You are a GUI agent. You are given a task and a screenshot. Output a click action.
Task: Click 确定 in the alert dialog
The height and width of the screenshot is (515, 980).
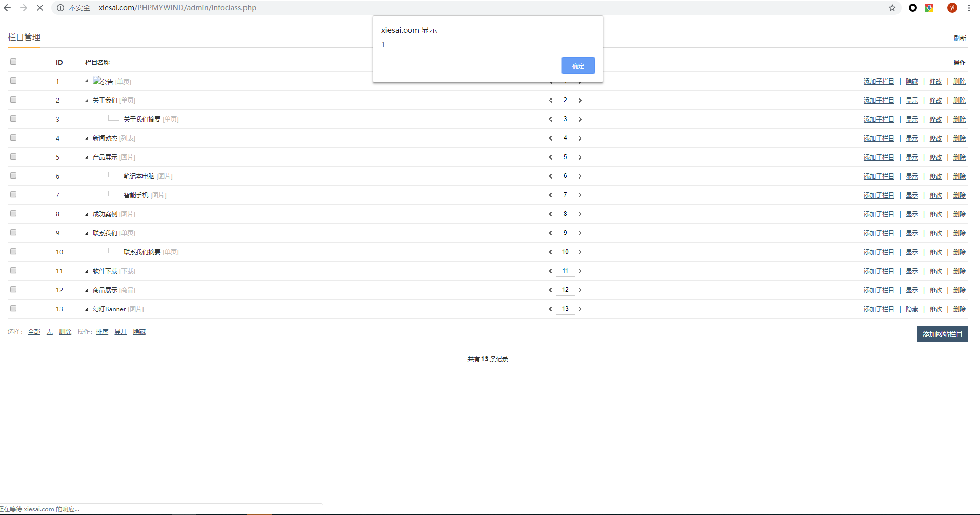pos(578,66)
